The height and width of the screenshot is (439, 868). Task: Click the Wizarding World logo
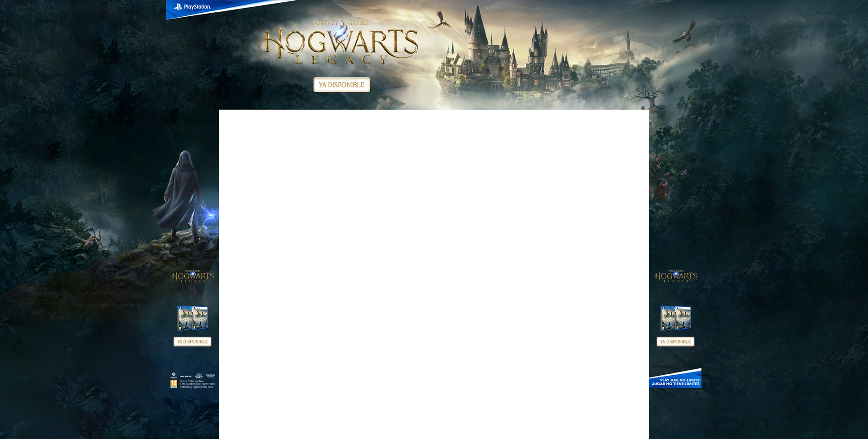pos(199,376)
